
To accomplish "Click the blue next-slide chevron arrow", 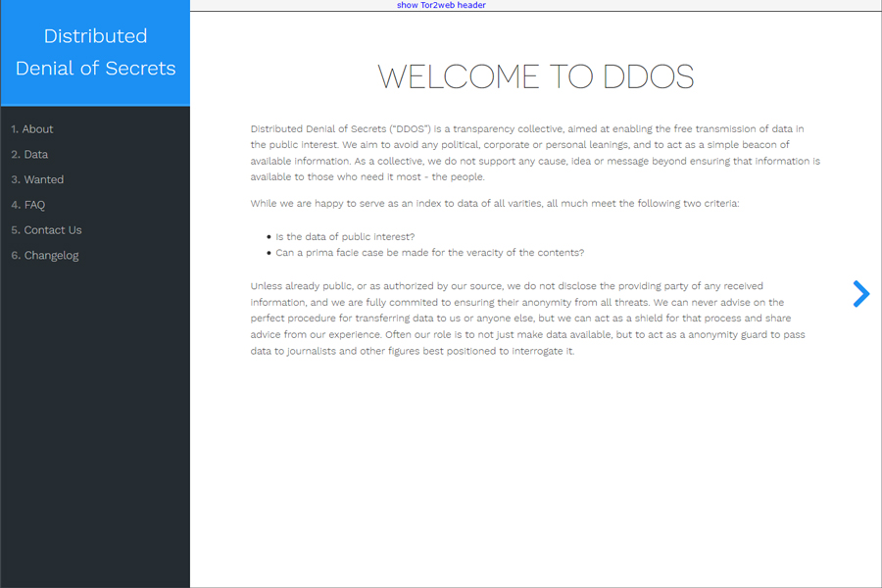I will [x=860, y=294].
